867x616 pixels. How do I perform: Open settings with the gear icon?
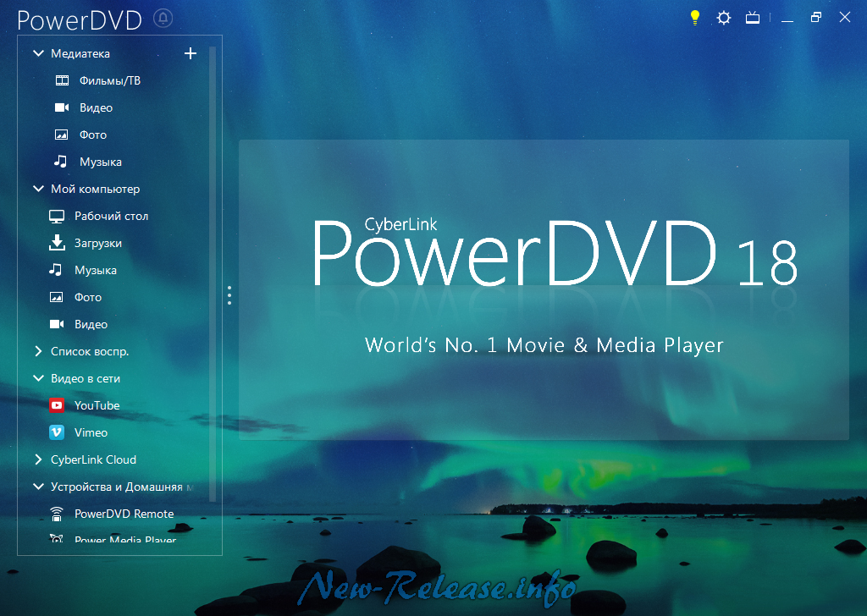(x=723, y=19)
